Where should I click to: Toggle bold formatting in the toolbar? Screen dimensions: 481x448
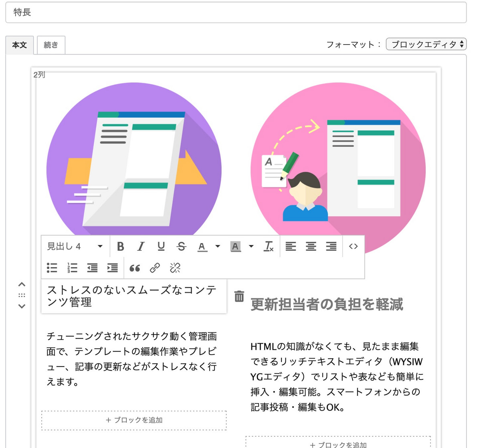(120, 246)
